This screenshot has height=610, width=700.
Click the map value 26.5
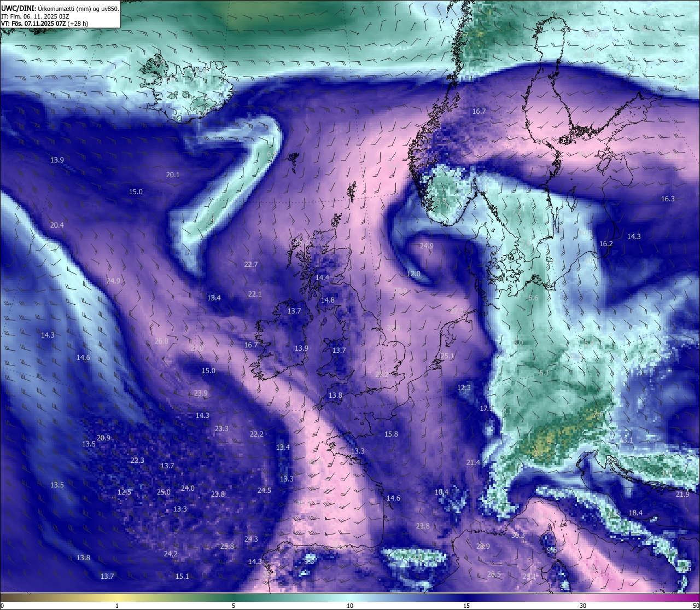pyautogui.click(x=494, y=574)
